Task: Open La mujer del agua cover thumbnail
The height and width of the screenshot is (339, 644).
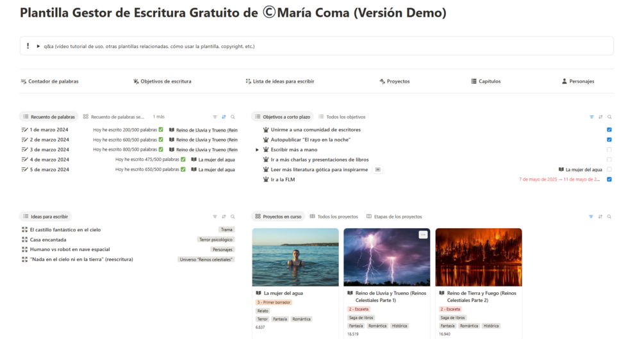Action: pyautogui.click(x=295, y=257)
